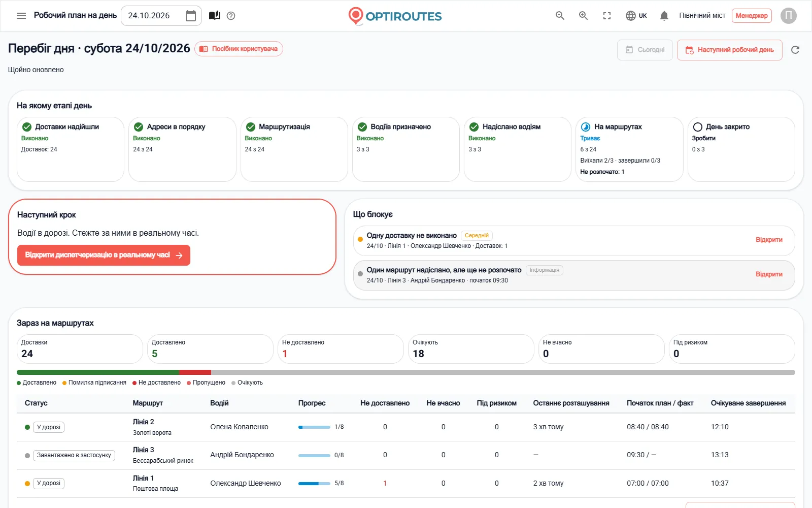Click the zoom-in magnifier icon
Screen dimensions: 812x508
point(584,16)
